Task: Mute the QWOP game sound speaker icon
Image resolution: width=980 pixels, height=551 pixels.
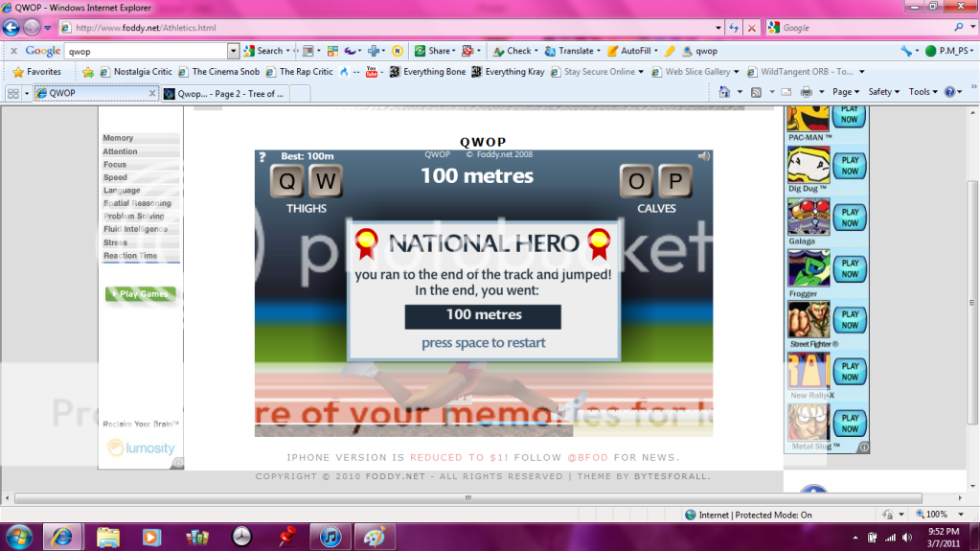Action: pos(704,156)
